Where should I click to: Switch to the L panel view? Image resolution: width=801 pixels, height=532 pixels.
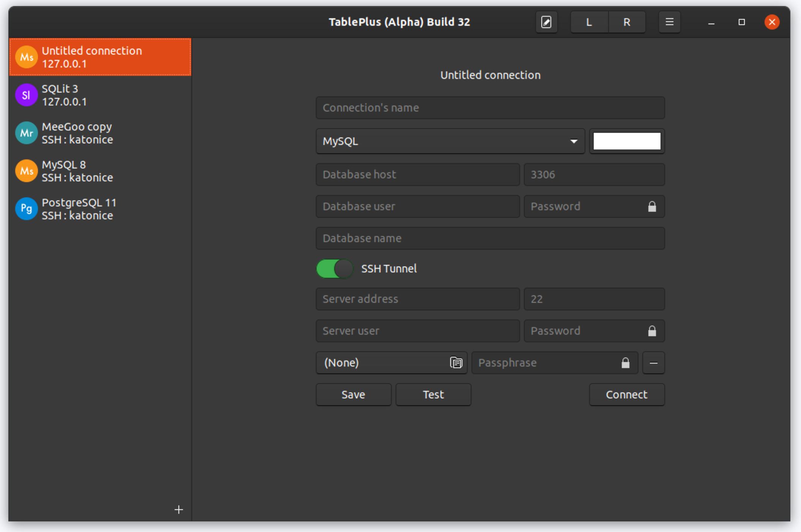pos(589,22)
